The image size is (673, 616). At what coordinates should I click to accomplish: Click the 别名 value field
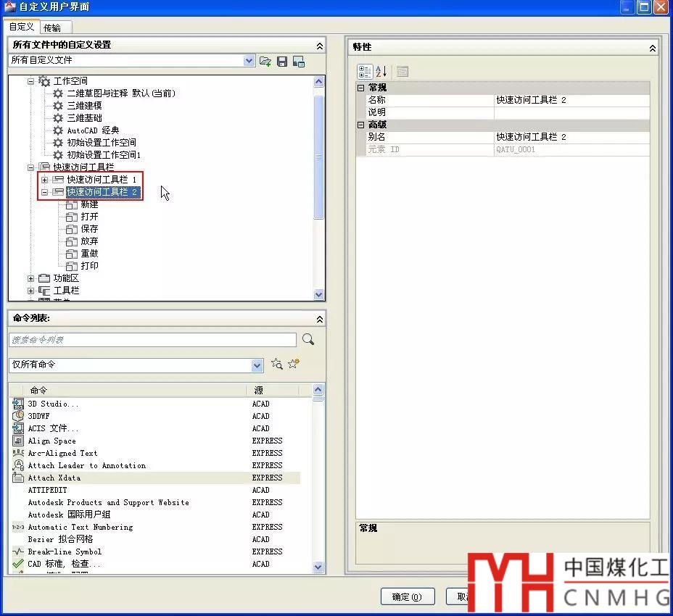571,137
